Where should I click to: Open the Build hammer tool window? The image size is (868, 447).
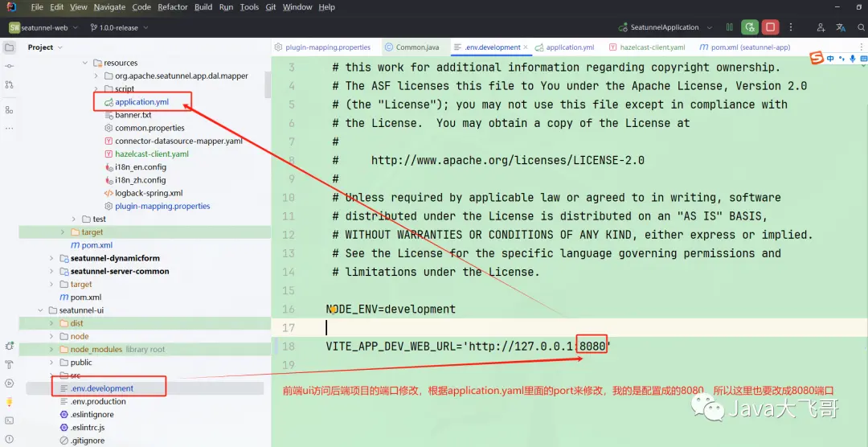point(10,364)
